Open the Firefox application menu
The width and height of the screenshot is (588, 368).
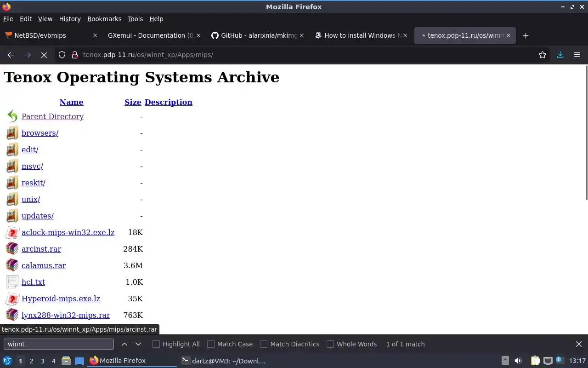coord(577,55)
